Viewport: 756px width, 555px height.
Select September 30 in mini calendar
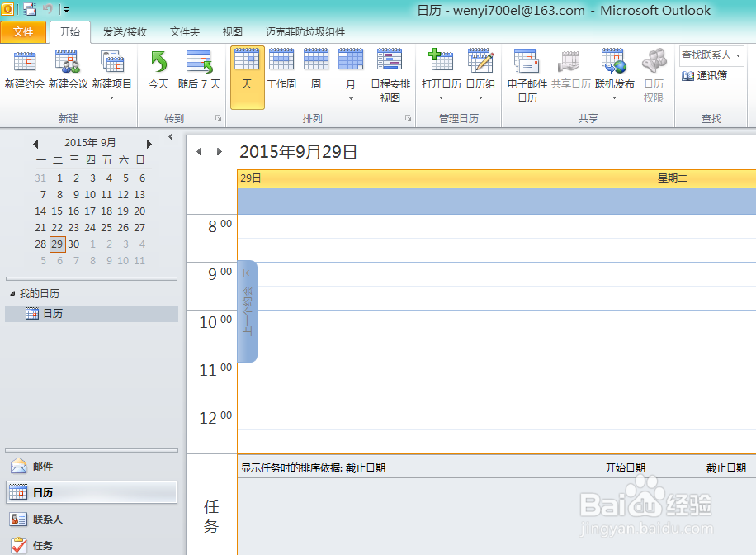[x=73, y=244]
